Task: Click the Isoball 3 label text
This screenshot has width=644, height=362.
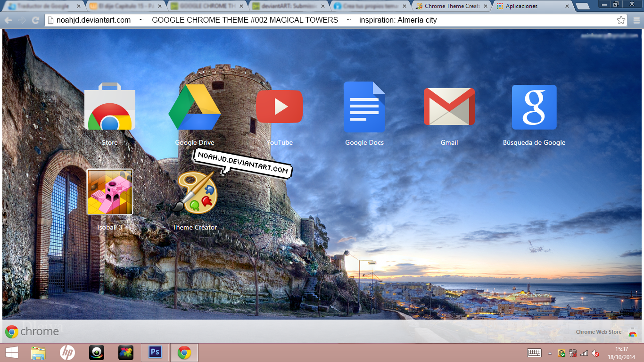Action: pos(110,227)
